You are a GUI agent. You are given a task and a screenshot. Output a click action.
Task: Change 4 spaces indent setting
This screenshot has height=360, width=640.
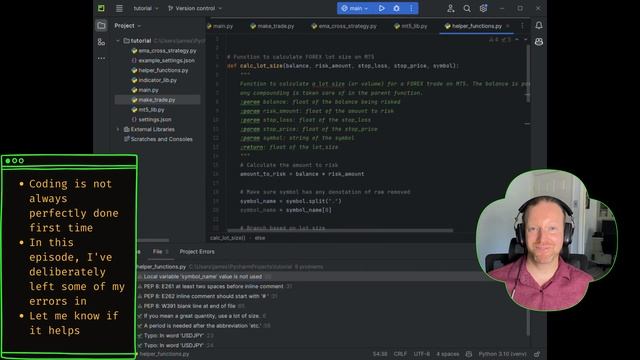[447, 354]
